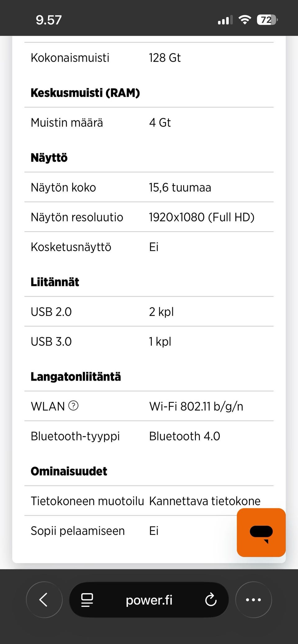Viewport: 298px width, 644px height.
Task: Select the Keskusmuisti (RAM) section heading
Action: tap(85, 93)
